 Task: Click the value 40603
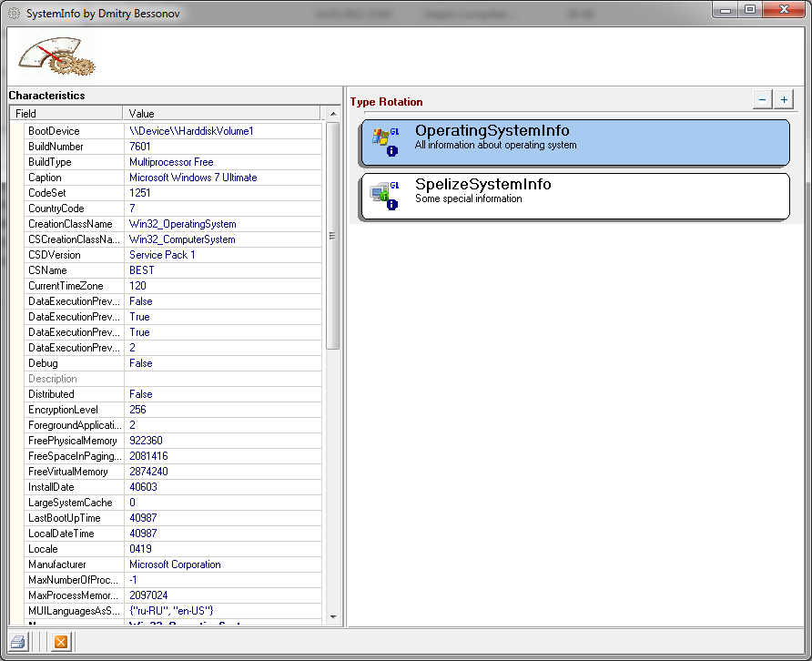click(143, 487)
